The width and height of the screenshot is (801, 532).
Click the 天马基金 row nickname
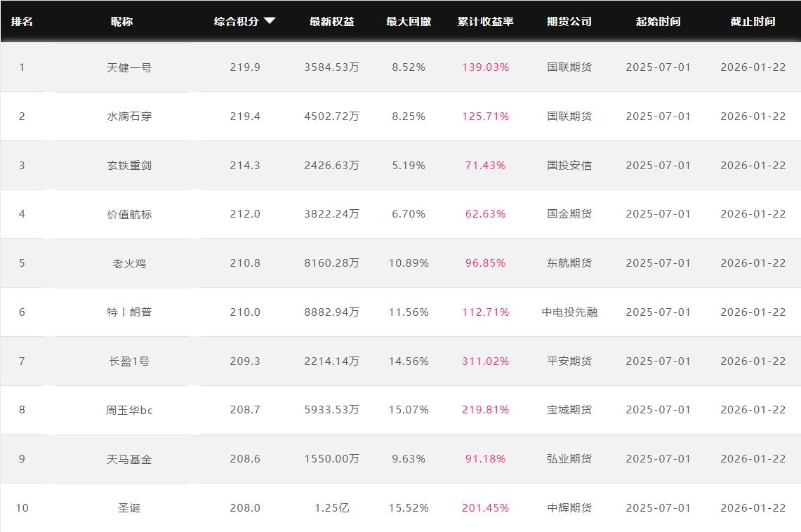[x=129, y=459]
